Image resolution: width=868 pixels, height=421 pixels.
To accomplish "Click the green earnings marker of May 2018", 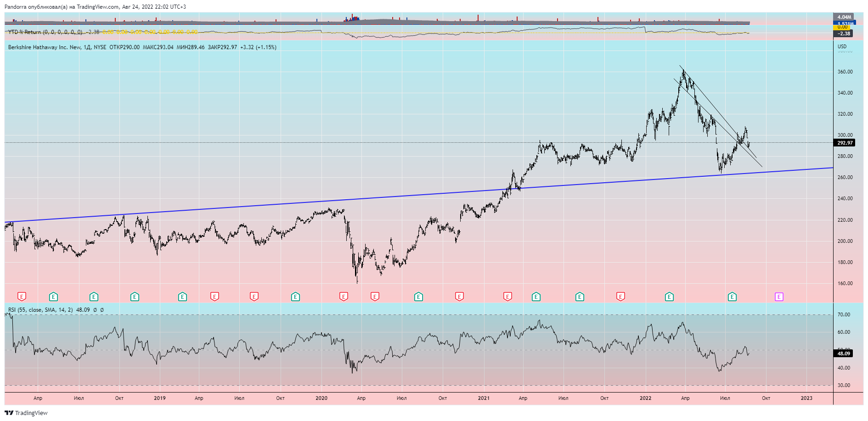I will coord(53,297).
